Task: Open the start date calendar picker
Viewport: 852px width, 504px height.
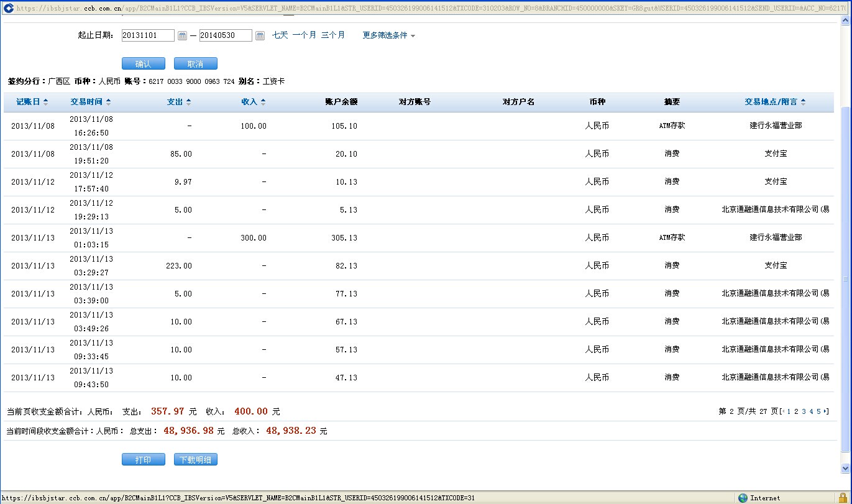Action: (182, 36)
